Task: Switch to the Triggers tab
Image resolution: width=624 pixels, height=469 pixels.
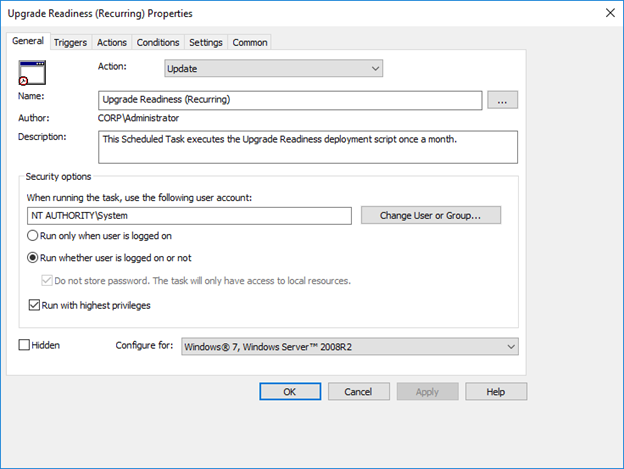Action: [70, 42]
